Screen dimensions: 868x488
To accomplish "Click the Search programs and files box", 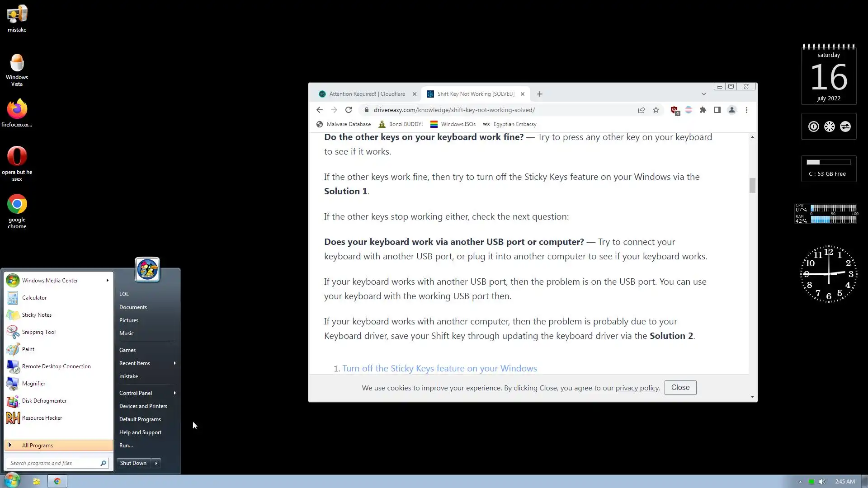I will tap(53, 463).
